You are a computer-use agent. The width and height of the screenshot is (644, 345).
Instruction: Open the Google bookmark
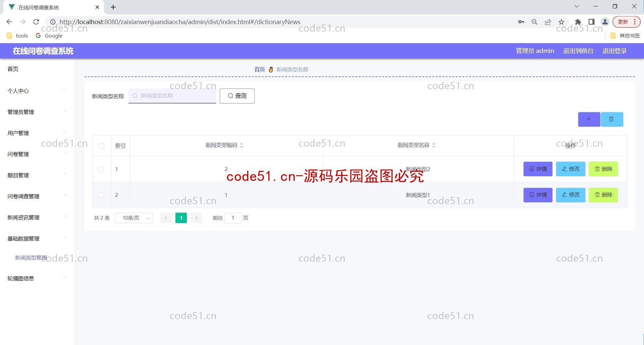point(49,36)
